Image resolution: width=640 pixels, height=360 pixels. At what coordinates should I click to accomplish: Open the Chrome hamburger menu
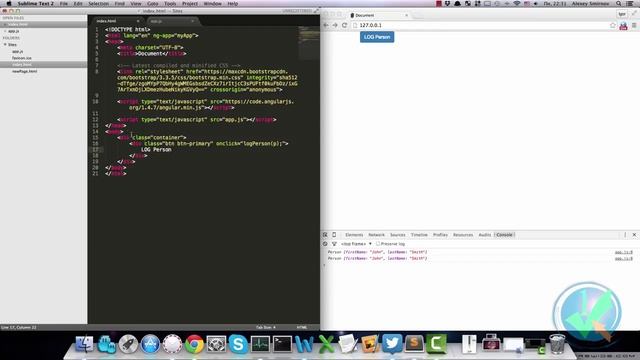click(x=634, y=25)
